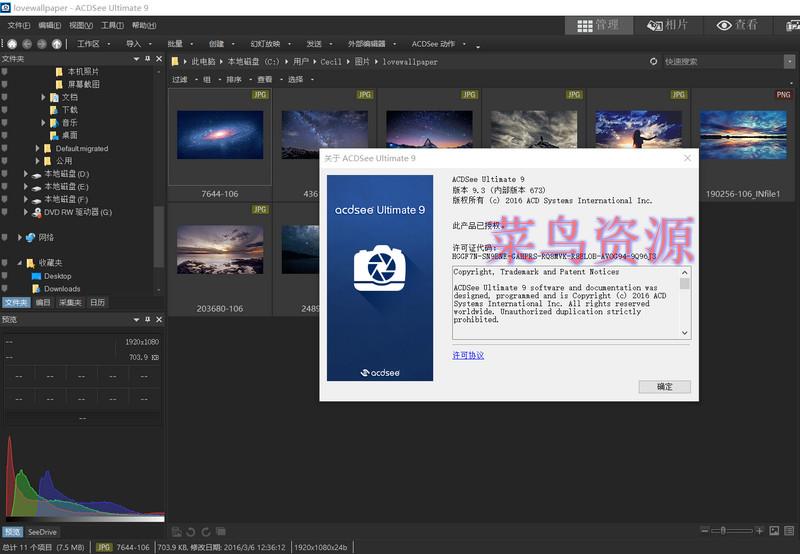Image resolution: width=800 pixels, height=554 pixels.
Task: Switch to the 日历 calendar pane tab
Action: 97,303
